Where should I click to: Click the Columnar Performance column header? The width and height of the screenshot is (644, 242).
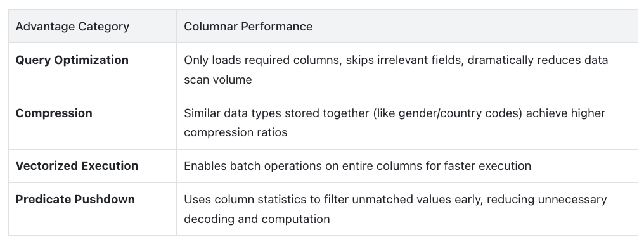click(x=248, y=27)
